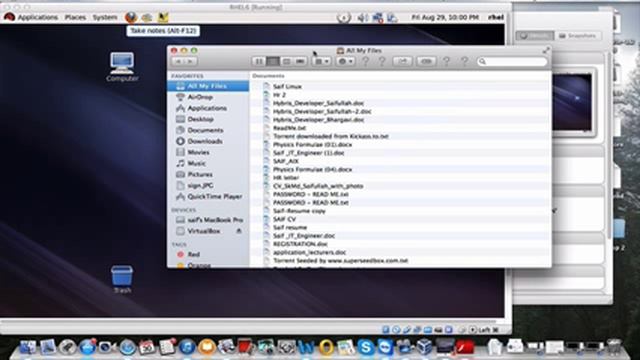The image size is (640, 360).
Task: Open Microsoft Word from the Dock
Action: 306,347
